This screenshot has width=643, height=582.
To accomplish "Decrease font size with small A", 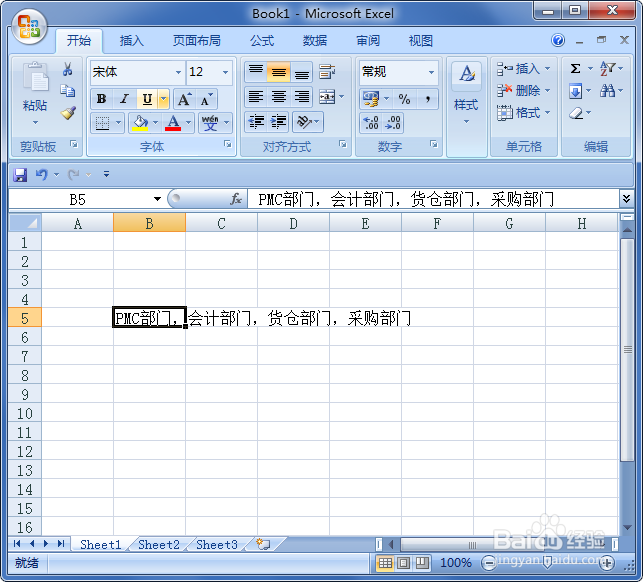I will pyautogui.click(x=206, y=99).
